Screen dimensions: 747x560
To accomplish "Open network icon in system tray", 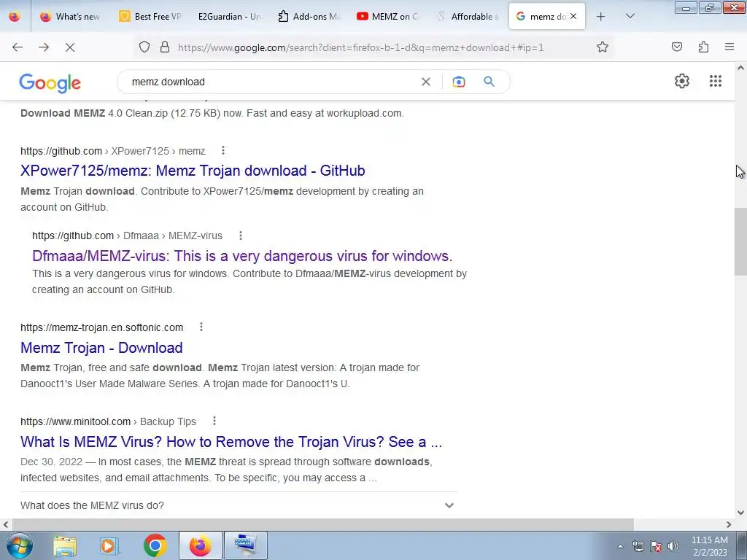I will (x=638, y=546).
